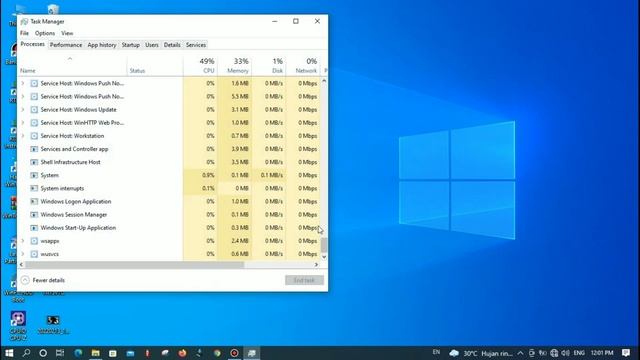Click the ENG input language indicator
The height and width of the screenshot is (360, 640).
tap(579, 353)
